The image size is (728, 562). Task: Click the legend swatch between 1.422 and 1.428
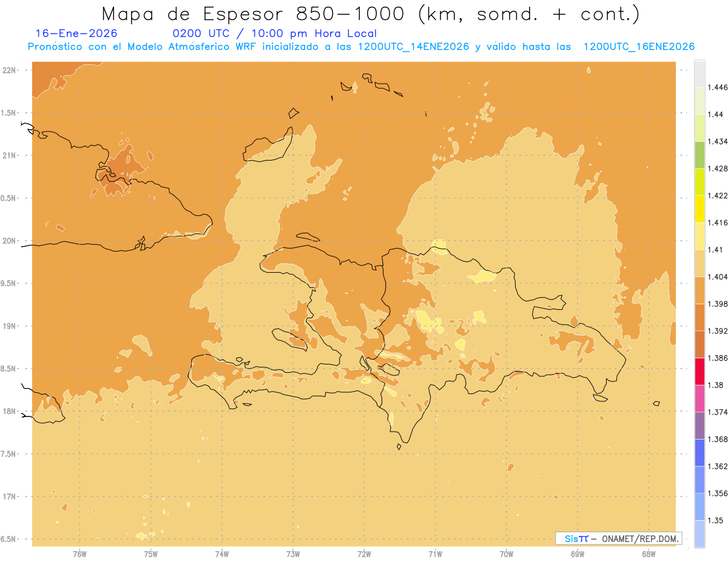click(699, 181)
